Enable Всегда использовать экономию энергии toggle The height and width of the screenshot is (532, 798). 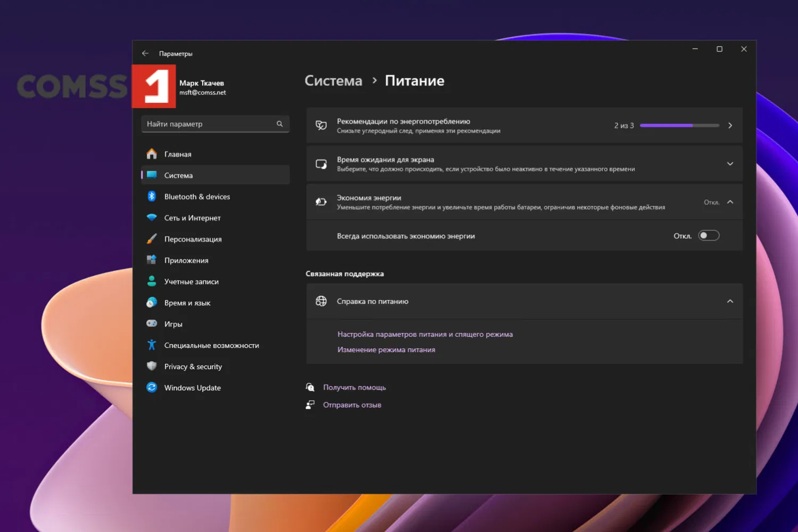(x=709, y=236)
